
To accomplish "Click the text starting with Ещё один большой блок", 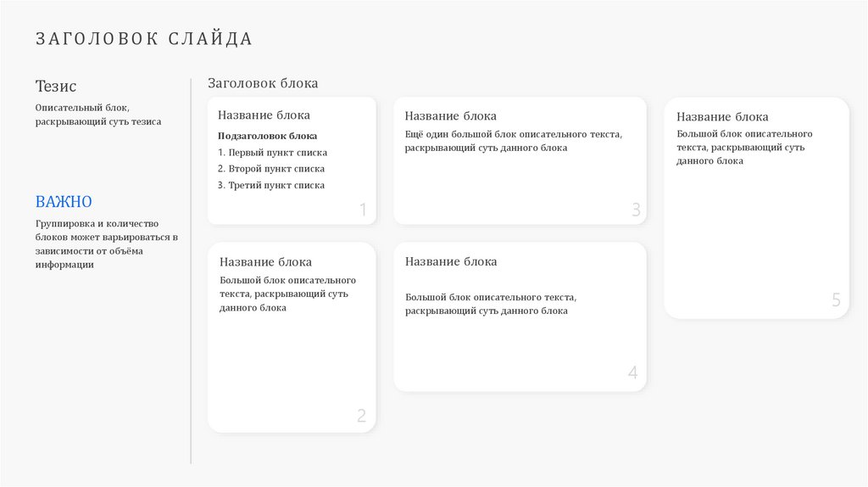I will click(513, 141).
